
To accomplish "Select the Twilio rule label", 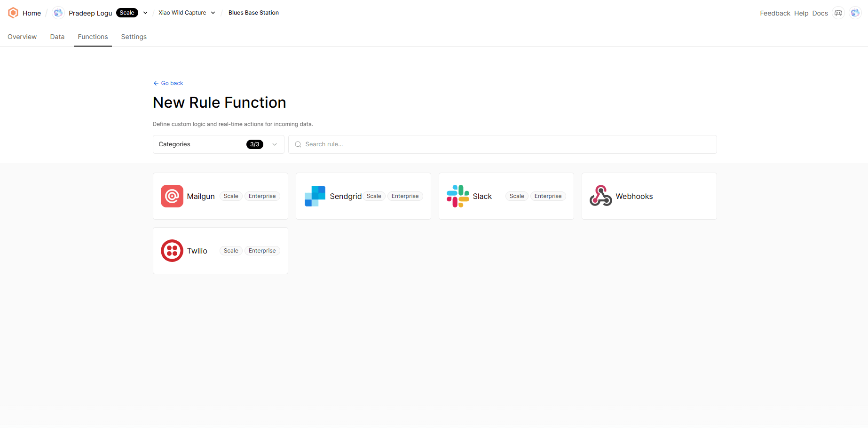I will [197, 251].
